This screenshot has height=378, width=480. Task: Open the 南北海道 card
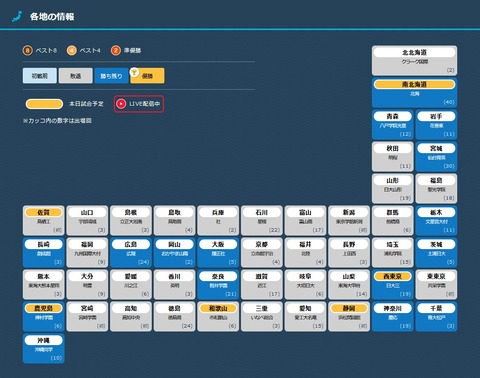[414, 93]
